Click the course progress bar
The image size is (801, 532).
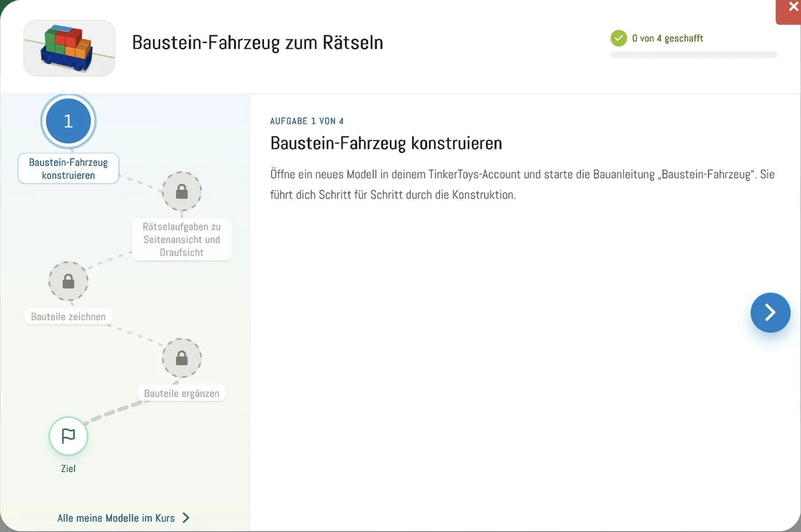pos(693,55)
